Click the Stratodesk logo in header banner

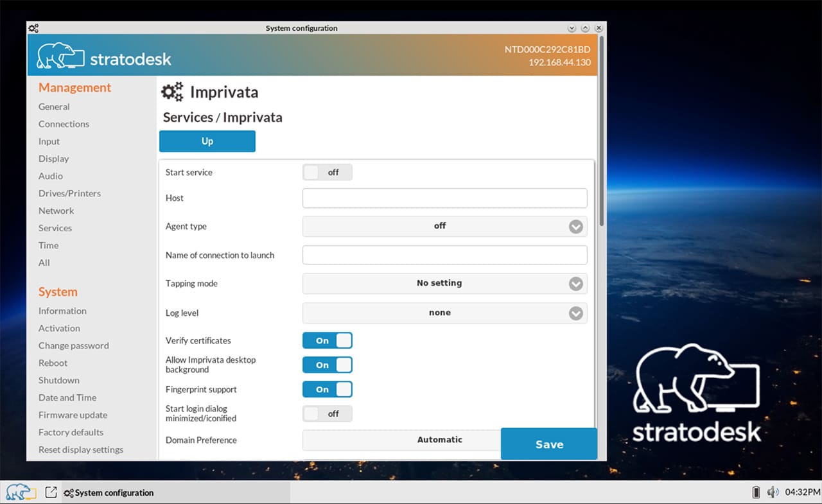[104, 56]
